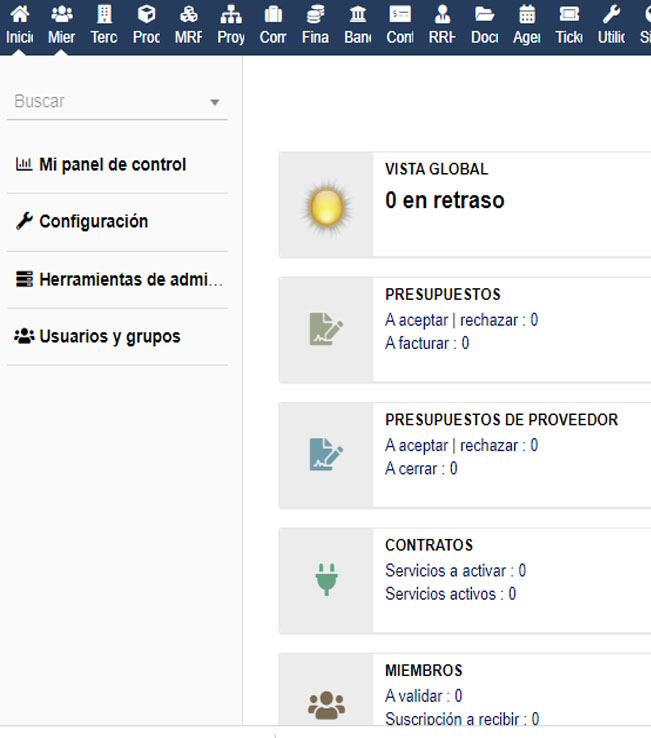Open the Comercial briefcase icon
The width and height of the screenshot is (651, 738).
pos(273,24)
